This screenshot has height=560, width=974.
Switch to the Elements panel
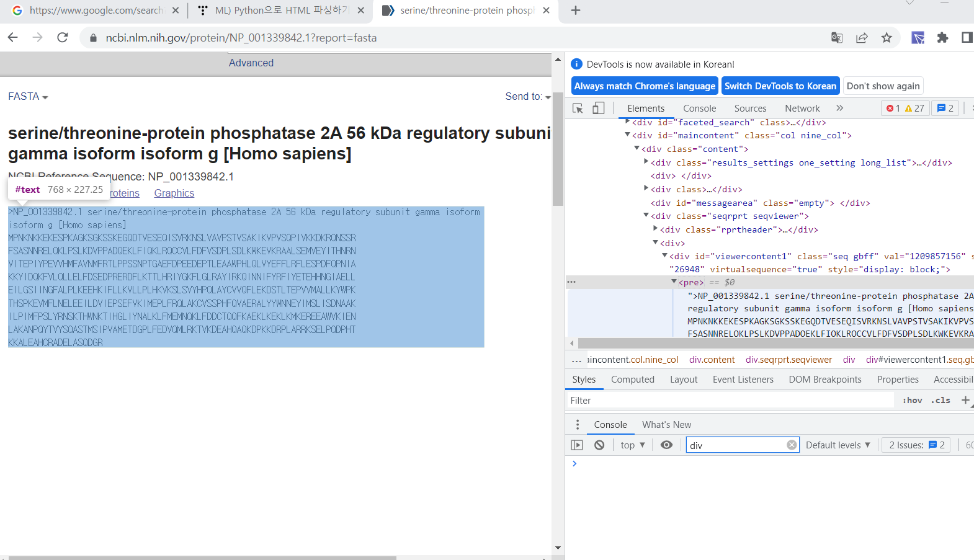(x=646, y=109)
